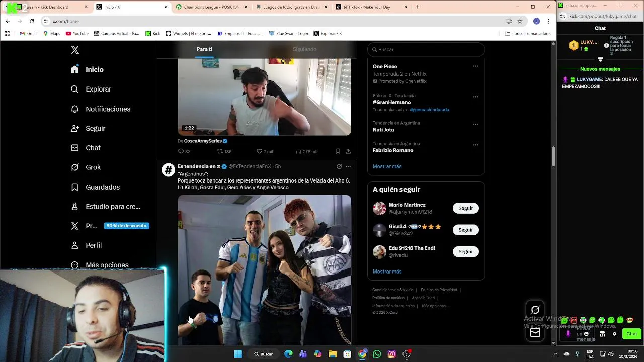Screen dimensions: 644x362
Task: Follow Edu 91218 The End!
Action: 465,251
